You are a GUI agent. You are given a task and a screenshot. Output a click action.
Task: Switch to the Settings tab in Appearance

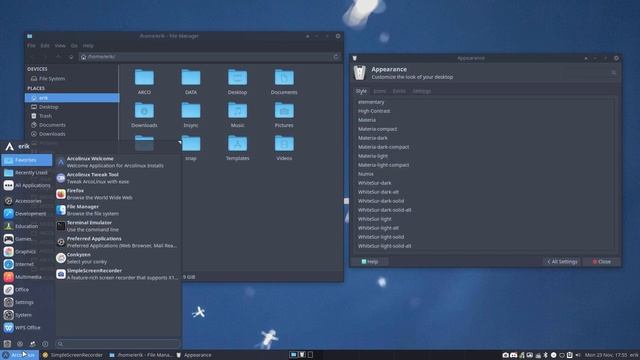422,91
